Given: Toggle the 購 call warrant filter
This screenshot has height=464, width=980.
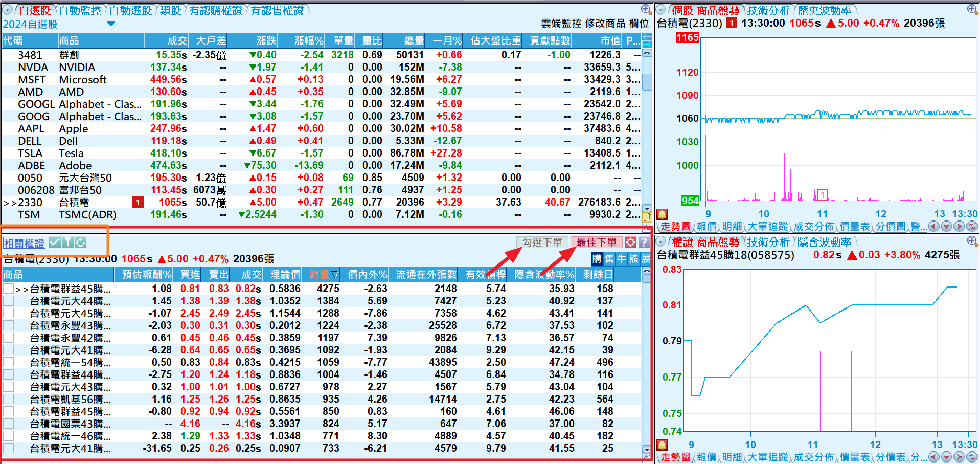Looking at the screenshot, I should click(x=597, y=259).
